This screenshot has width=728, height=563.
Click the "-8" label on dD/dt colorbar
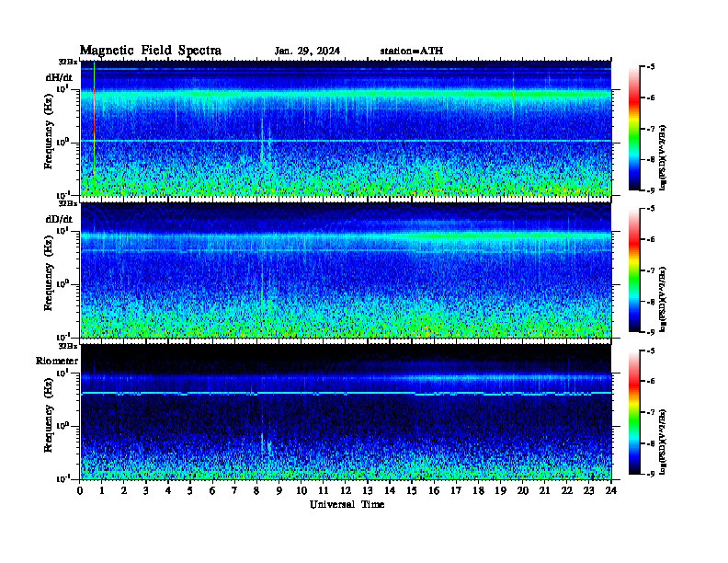click(651, 302)
